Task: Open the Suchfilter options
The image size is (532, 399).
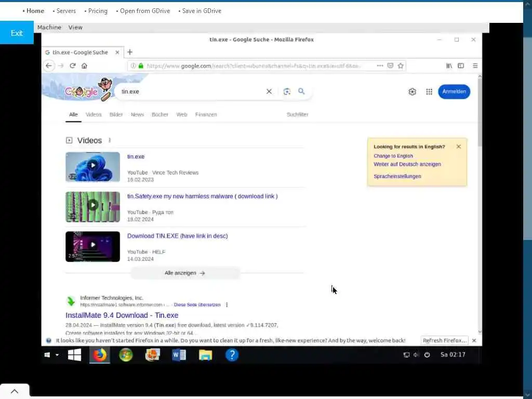Action: [297, 115]
